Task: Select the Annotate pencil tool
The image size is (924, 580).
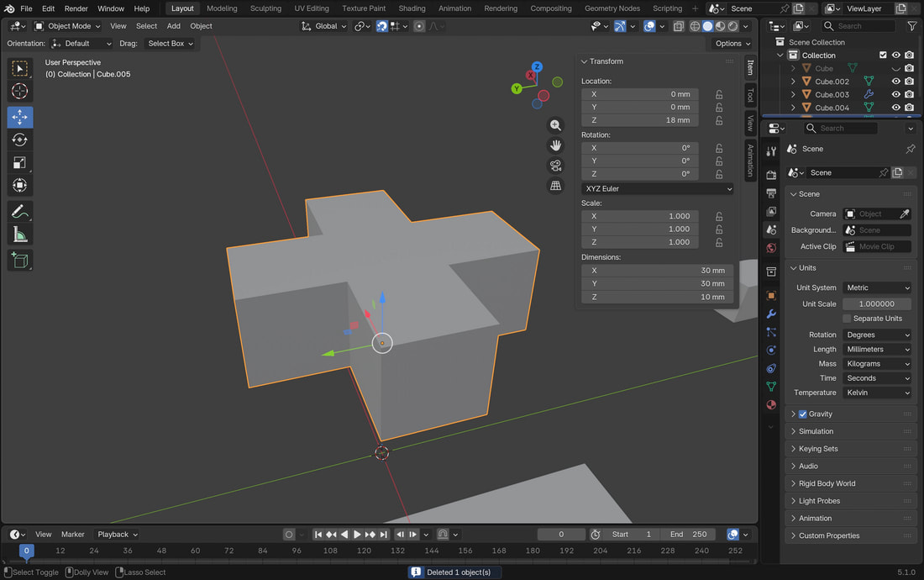Action: [x=20, y=212]
